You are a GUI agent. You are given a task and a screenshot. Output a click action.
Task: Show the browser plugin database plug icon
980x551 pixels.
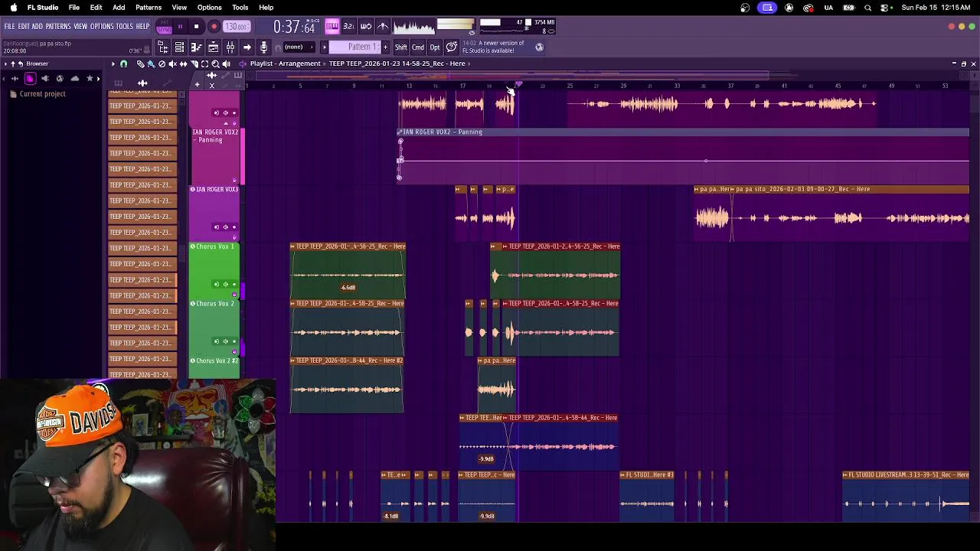[45, 78]
